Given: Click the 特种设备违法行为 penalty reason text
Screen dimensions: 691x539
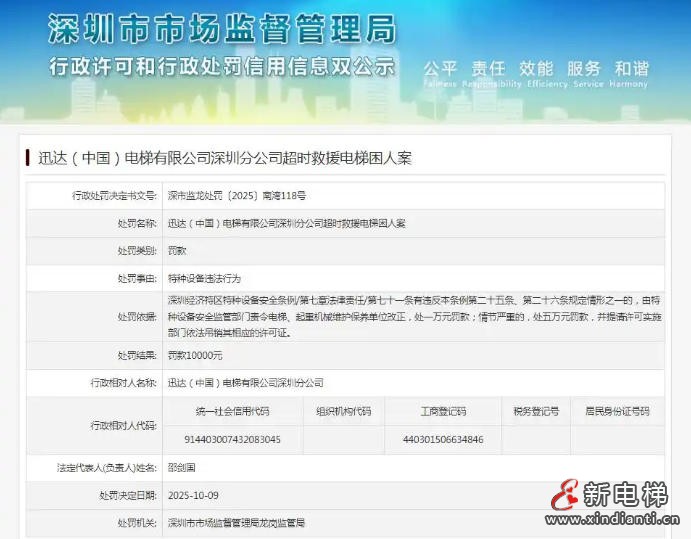Looking at the screenshot, I should point(204,277).
